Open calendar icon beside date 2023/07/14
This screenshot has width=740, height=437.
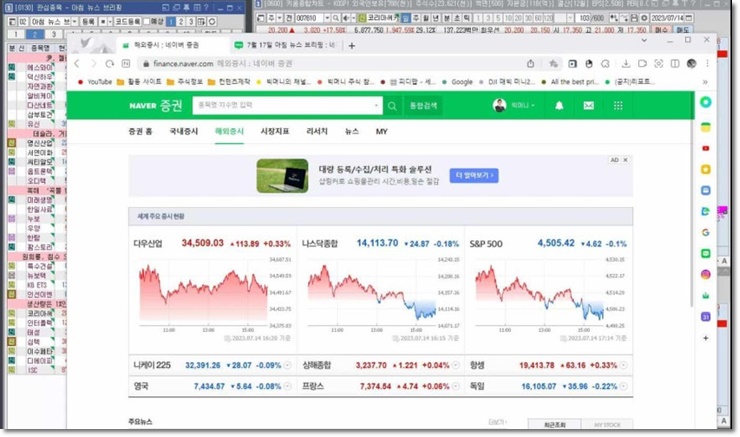tap(689, 18)
